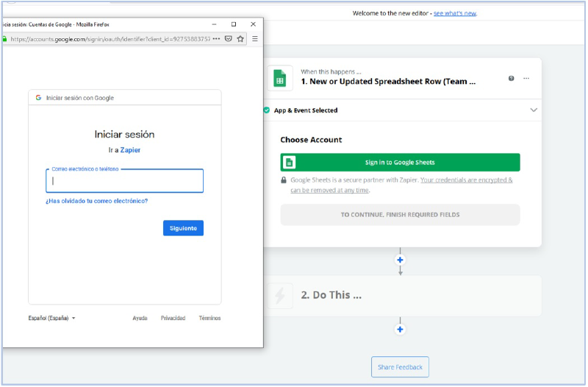Screen dimensions: 588x387
Task: Maximize the Firefox sign-in window
Action: click(234, 24)
